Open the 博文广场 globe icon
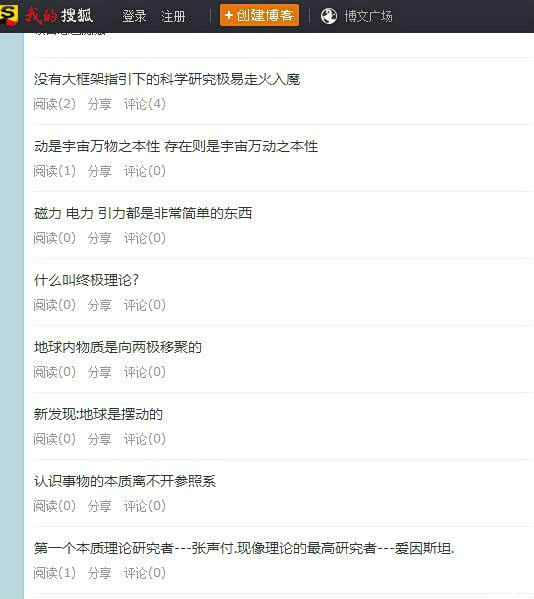534x599 pixels. click(328, 16)
